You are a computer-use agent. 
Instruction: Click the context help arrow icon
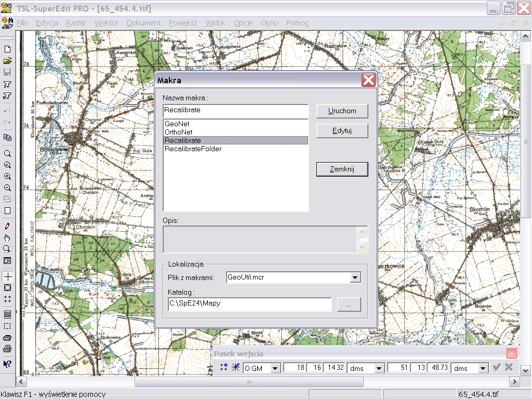click(x=7, y=364)
